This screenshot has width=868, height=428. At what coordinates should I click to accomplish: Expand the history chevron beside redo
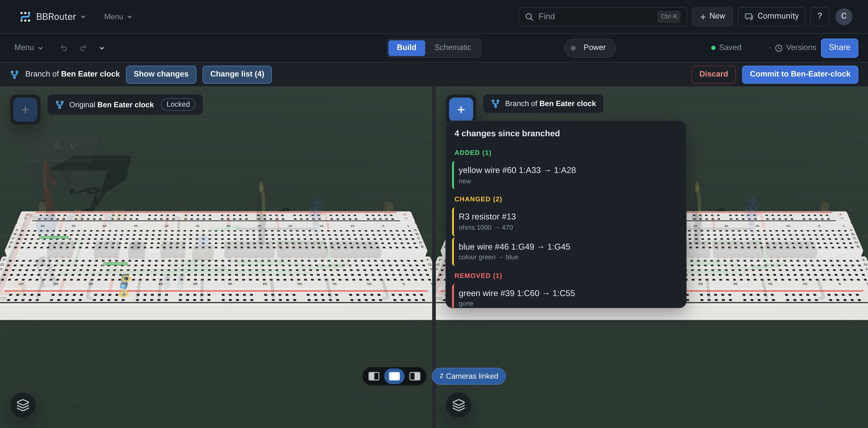tap(102, 48)
